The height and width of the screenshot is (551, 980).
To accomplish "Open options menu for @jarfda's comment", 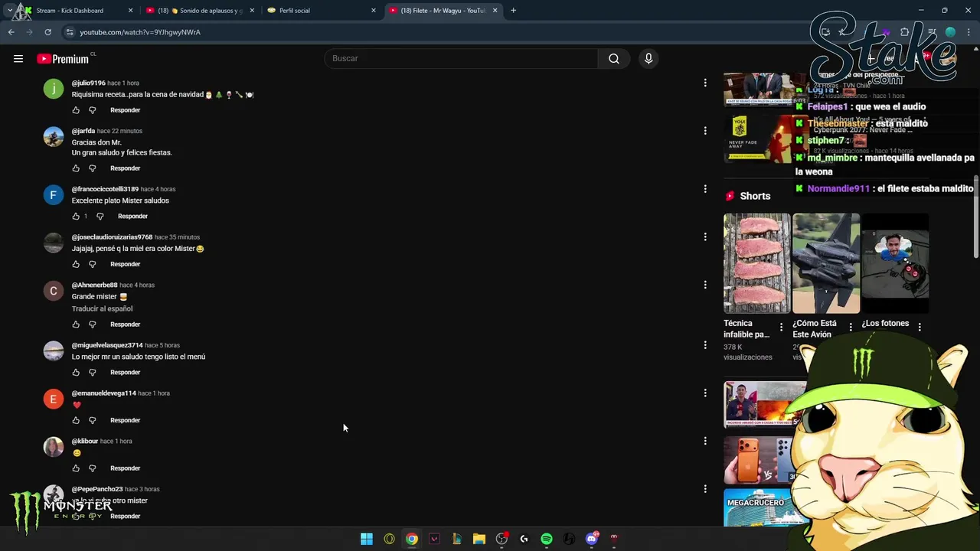I will (x=705, y=131).
